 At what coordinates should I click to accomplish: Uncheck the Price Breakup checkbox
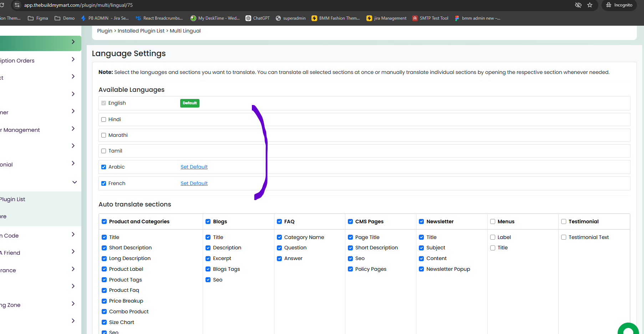pyautogui.click(x=104, y=301)
